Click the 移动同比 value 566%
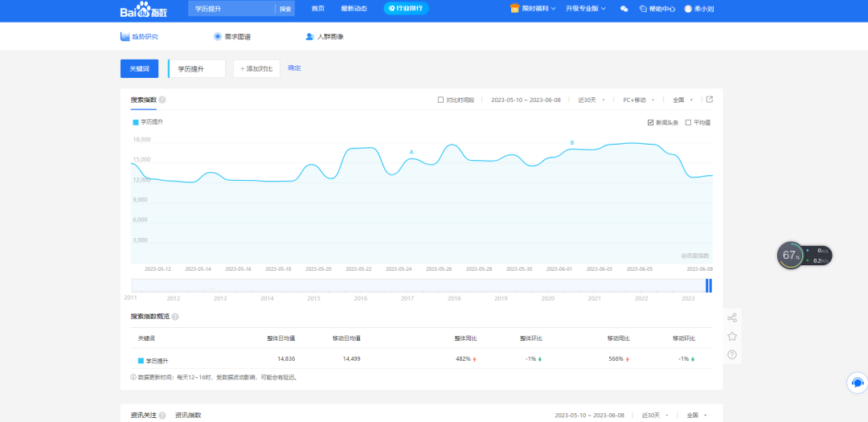The width and height of the screenshot is (868, 422). tap(616, 358)
